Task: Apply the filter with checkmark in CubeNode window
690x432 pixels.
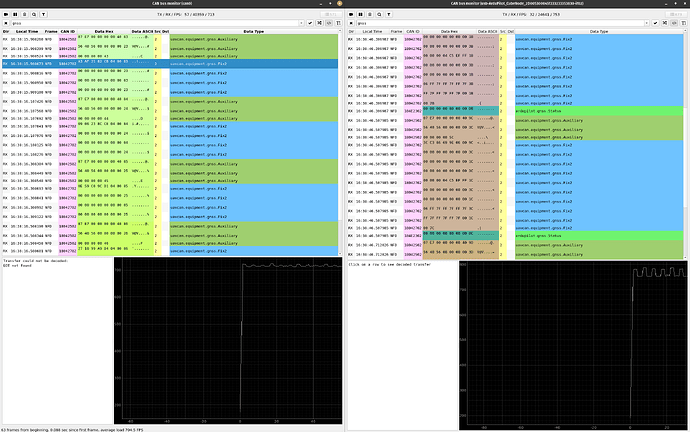Action: 655,23
